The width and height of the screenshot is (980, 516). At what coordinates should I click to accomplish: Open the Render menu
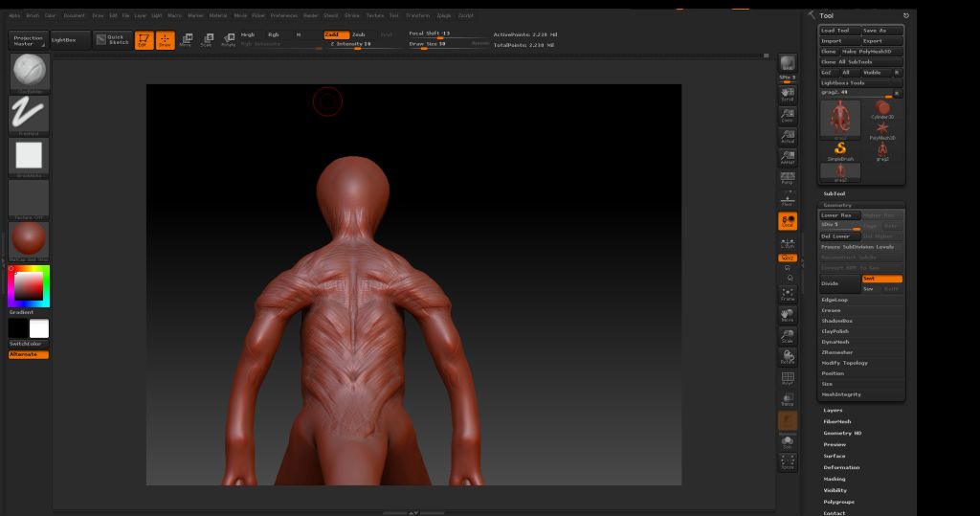coord(311,15)
